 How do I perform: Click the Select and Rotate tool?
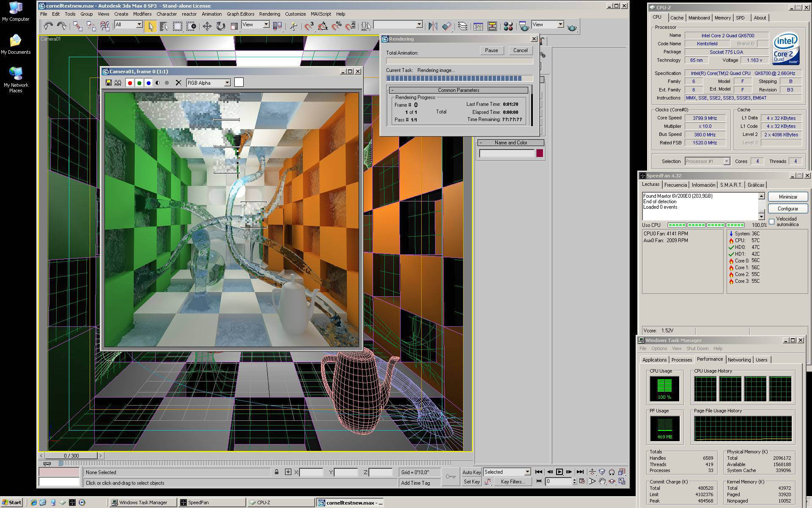[220, 26]
